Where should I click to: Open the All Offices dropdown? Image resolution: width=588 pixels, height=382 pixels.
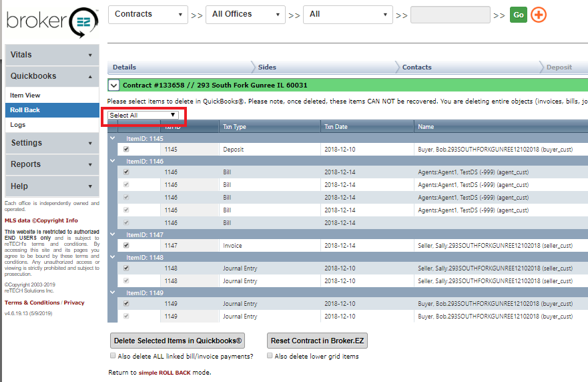pyautogui.click(x=245, y=14)
